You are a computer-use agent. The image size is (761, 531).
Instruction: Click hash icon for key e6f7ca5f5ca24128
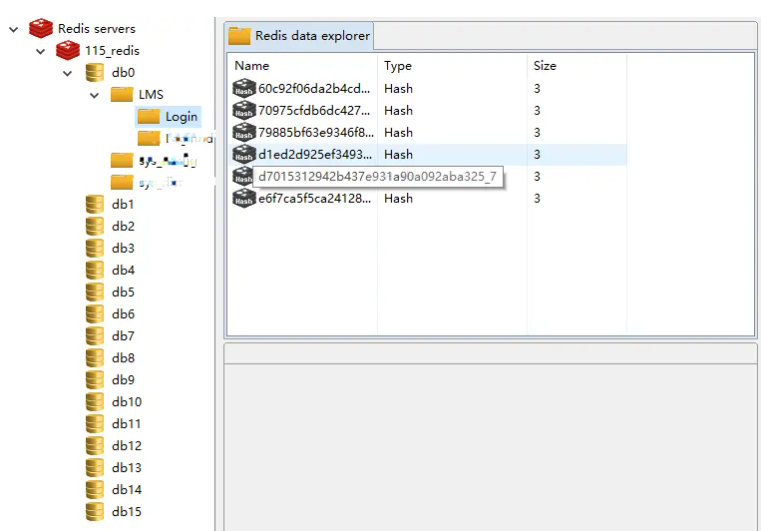(244, 199)
